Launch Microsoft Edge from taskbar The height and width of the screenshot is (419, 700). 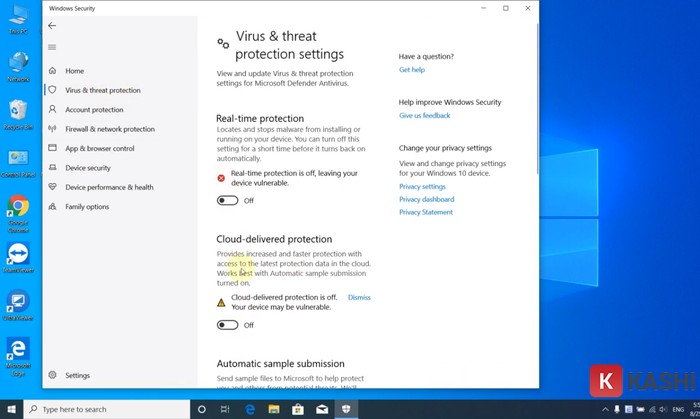250,409
